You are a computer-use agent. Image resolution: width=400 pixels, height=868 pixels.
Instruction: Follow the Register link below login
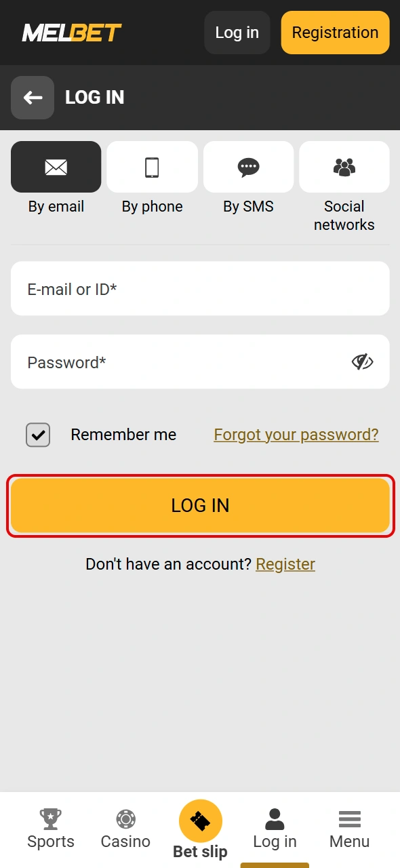pos(285,564)
